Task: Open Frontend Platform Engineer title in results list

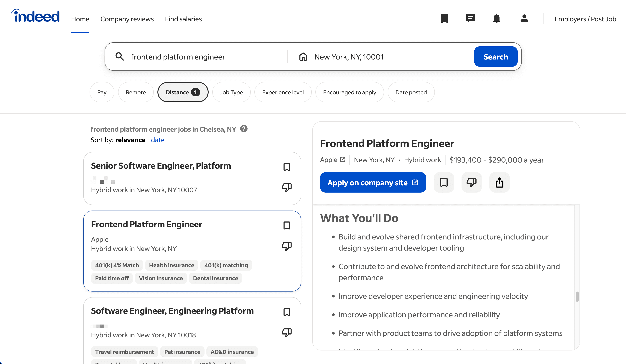Action: click(146, 224)
